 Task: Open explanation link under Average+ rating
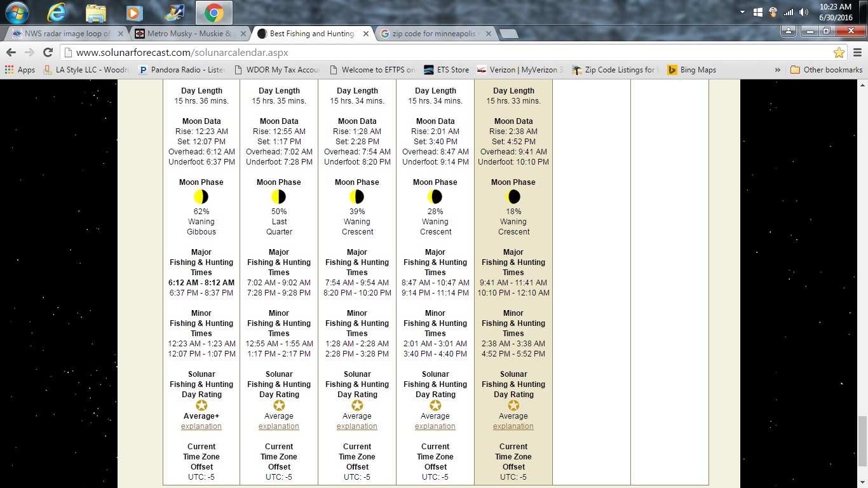pyautogui.click(x=201, y=426)
